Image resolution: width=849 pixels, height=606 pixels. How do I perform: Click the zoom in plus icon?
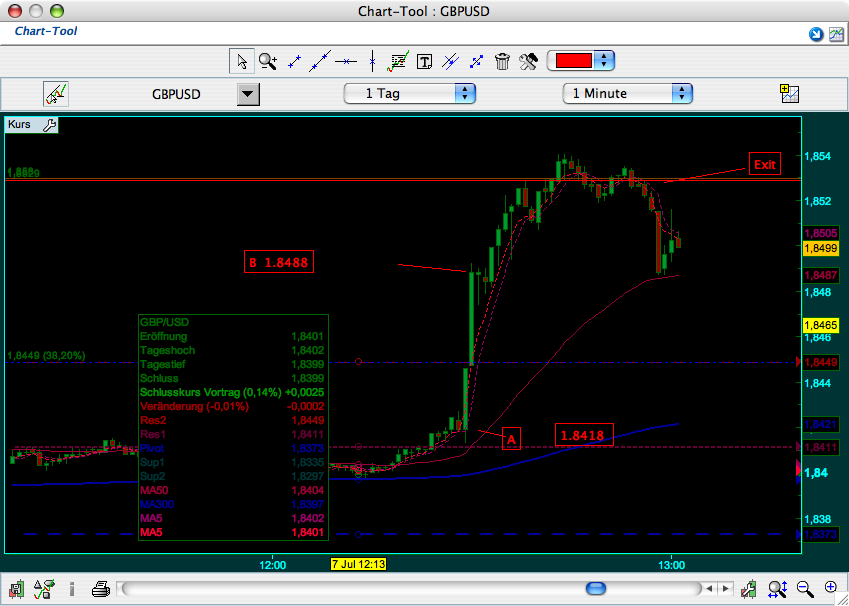coord(831,587)
